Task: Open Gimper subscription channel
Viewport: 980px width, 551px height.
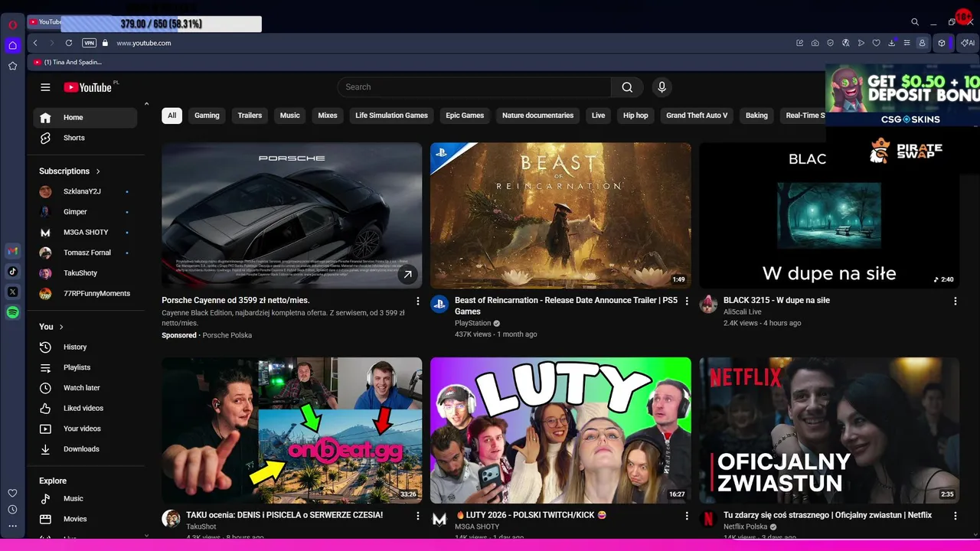Action: [x=85, y=212]
